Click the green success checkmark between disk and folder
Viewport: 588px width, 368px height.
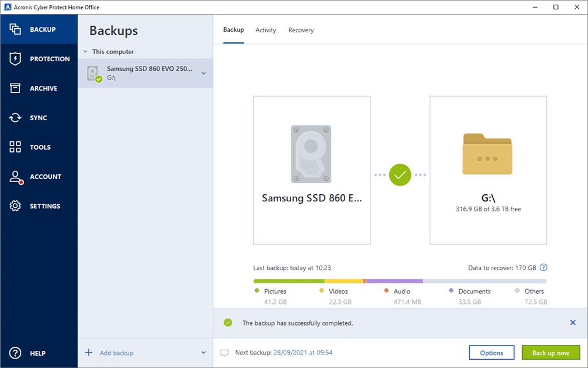click(400, 175)
